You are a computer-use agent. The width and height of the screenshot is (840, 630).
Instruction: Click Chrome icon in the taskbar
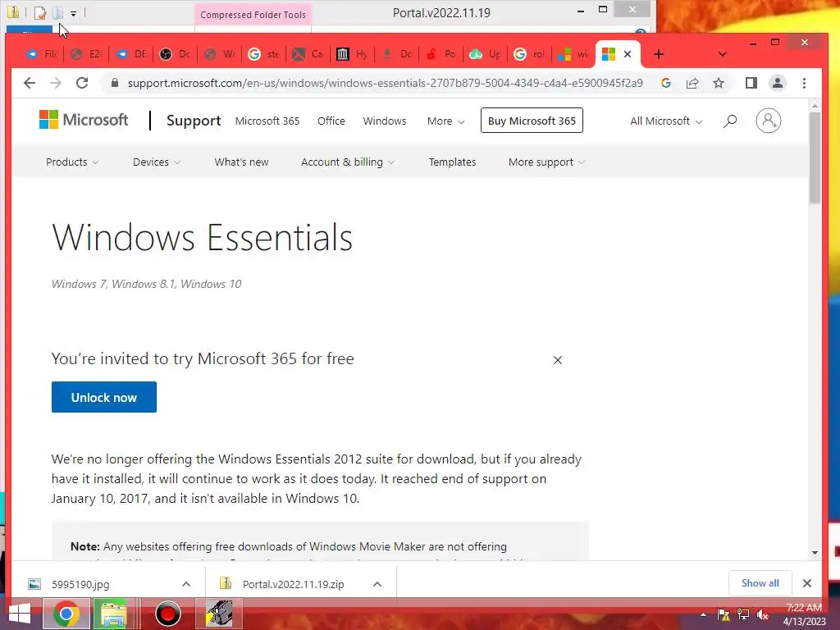coord(66,614)
